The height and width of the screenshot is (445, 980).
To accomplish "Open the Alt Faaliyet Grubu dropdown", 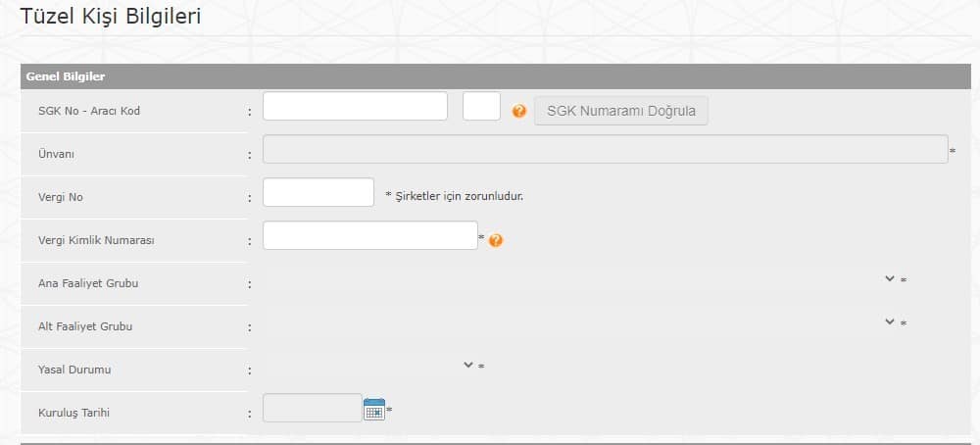I will coord(890,321).
